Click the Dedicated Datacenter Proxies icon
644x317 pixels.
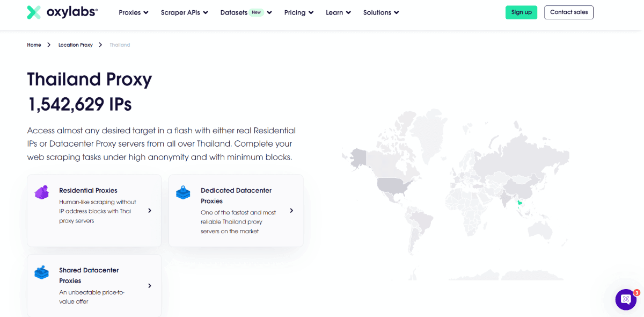point(183,192)
